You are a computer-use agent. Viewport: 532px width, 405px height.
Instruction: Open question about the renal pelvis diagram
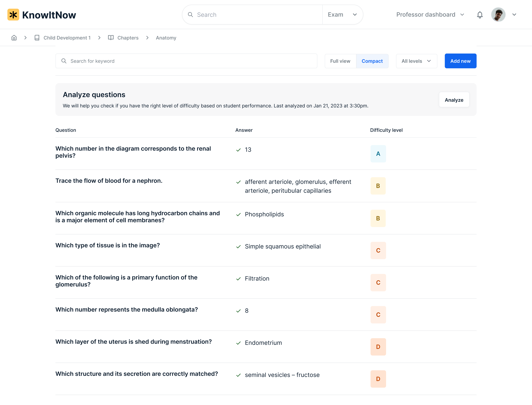[x=133, y=152]
